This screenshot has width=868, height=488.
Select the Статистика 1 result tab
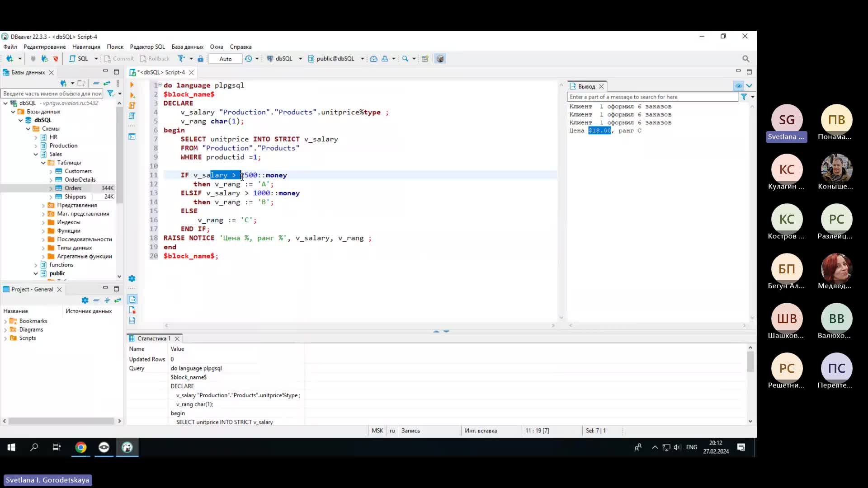[154, 338]
